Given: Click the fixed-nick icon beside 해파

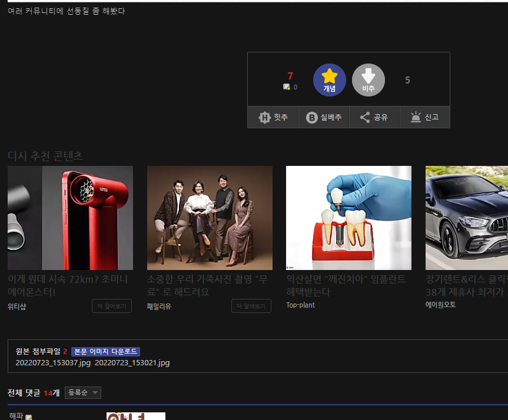Looking at the screenshot, I should [29, 418].
